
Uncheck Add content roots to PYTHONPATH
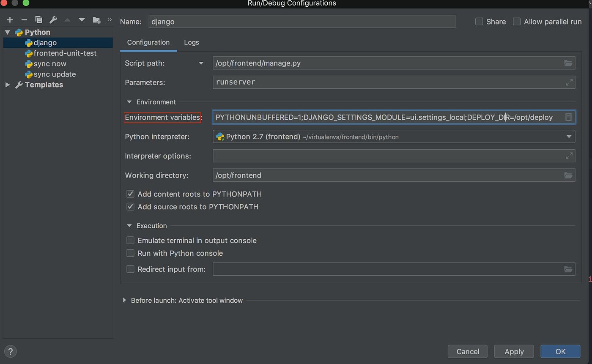(x=131, y=194)
